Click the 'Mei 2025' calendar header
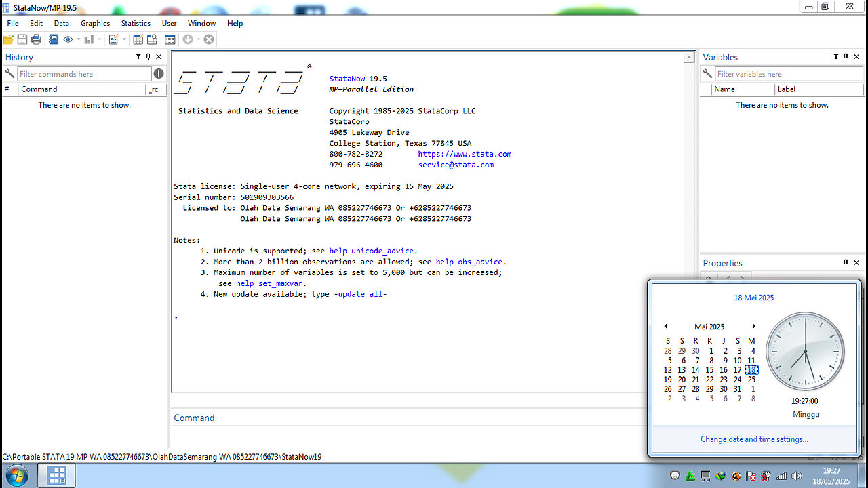Image resolution: width=868 pixels, height=488 pixels. click(x=709, y=327)
